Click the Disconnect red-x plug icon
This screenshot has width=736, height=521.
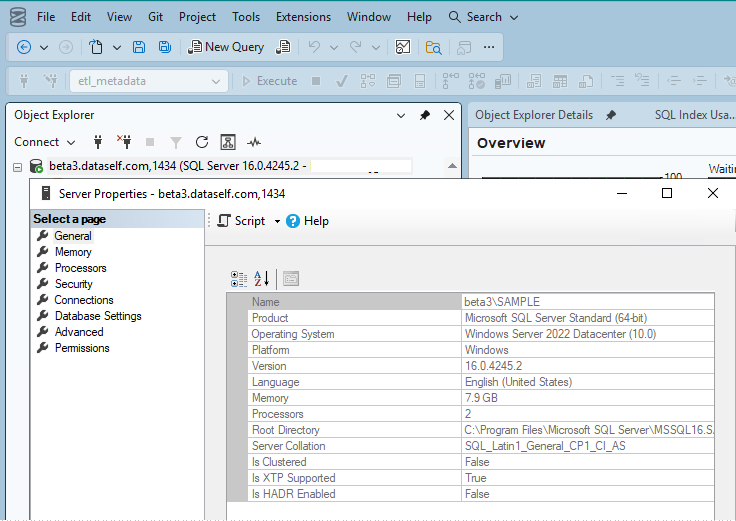pos(125,142)
